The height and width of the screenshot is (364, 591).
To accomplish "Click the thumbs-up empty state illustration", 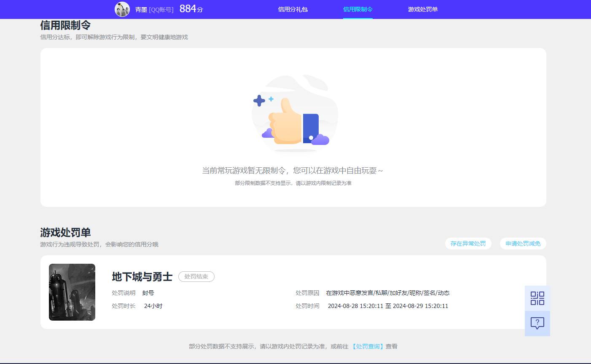I will pos(295,113).
